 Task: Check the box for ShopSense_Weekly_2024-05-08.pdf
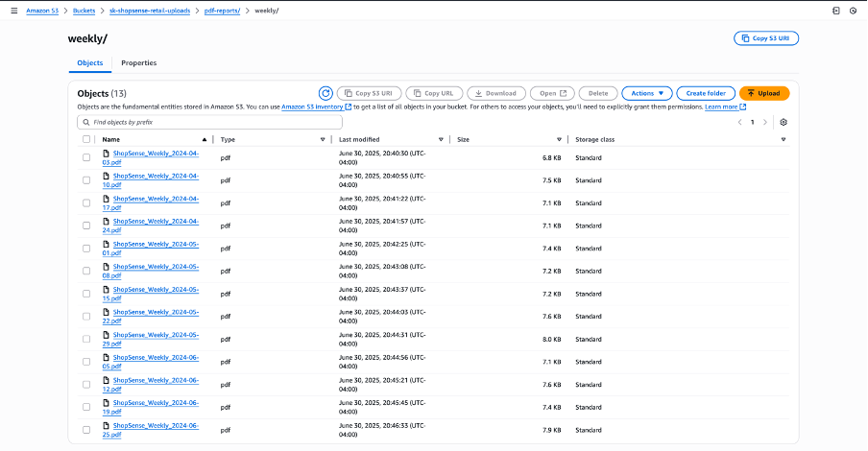[x=86, y=272]
